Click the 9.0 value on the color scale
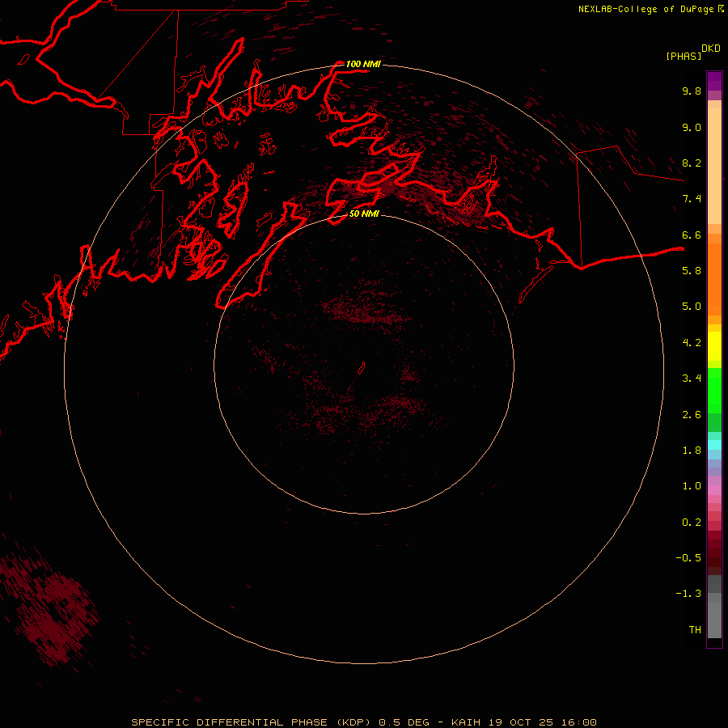Viewport: 728px width, 728px height. pos(692,127)
